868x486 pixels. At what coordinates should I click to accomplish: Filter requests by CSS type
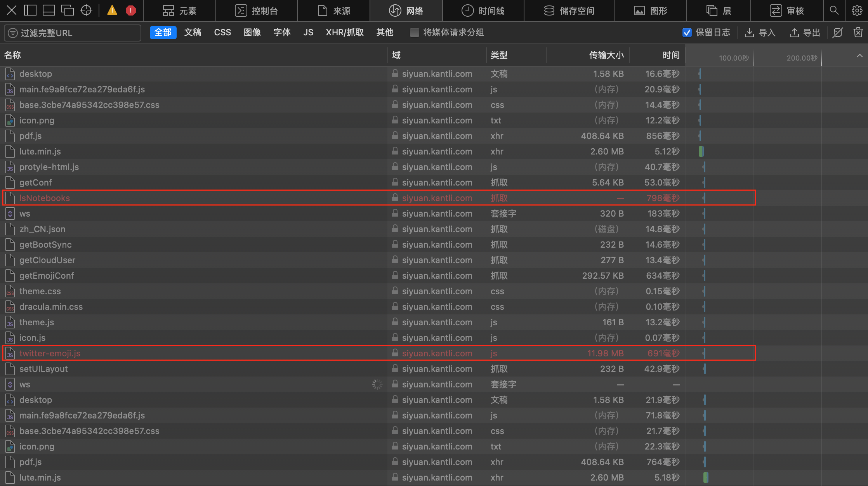point(222,33)
